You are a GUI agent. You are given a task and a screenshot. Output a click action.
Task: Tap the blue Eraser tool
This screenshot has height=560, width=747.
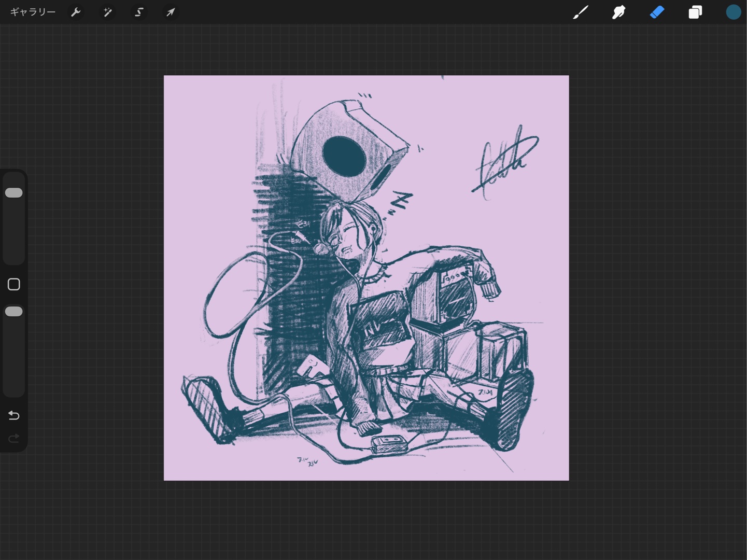(657, 12)
